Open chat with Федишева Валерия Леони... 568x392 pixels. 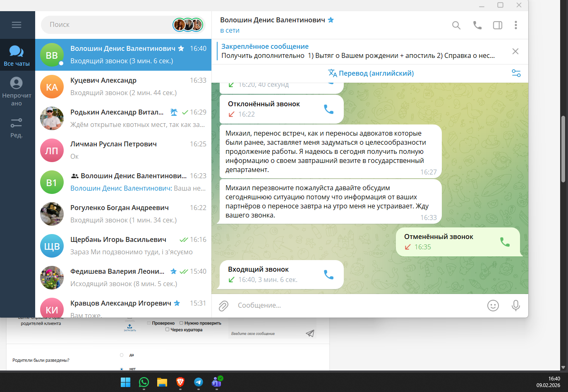click(123, 278)
